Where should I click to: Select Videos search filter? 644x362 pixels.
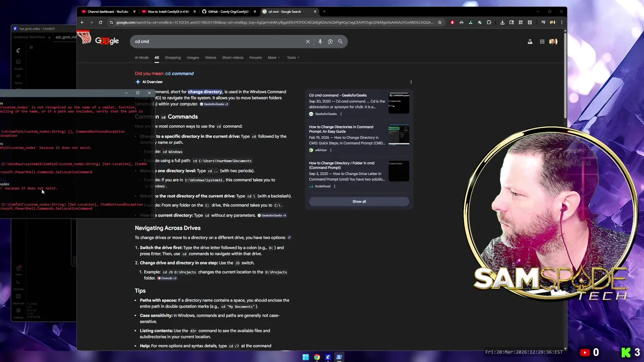click(x=210, y=57)
